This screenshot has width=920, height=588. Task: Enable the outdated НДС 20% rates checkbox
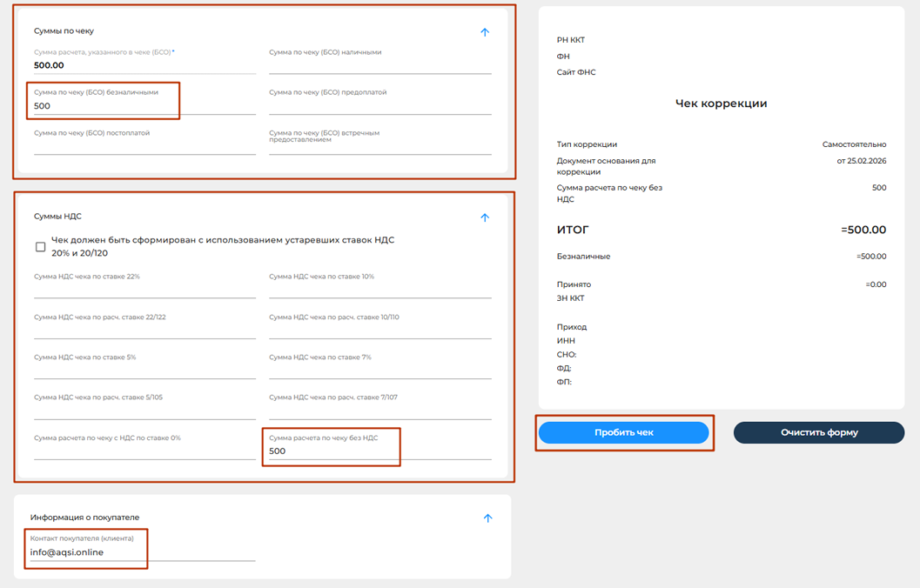pyautogui.click(x=40, y=247)
